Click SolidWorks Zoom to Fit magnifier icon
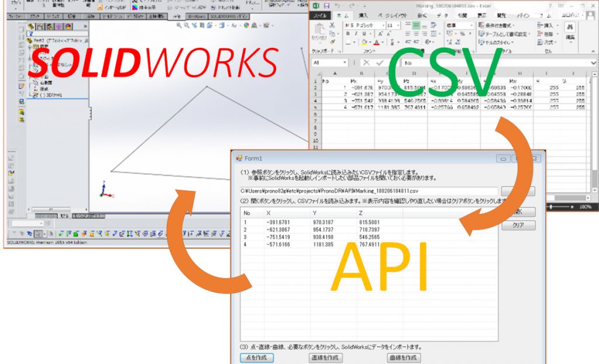Screen dimensions: 599x364 179,25
